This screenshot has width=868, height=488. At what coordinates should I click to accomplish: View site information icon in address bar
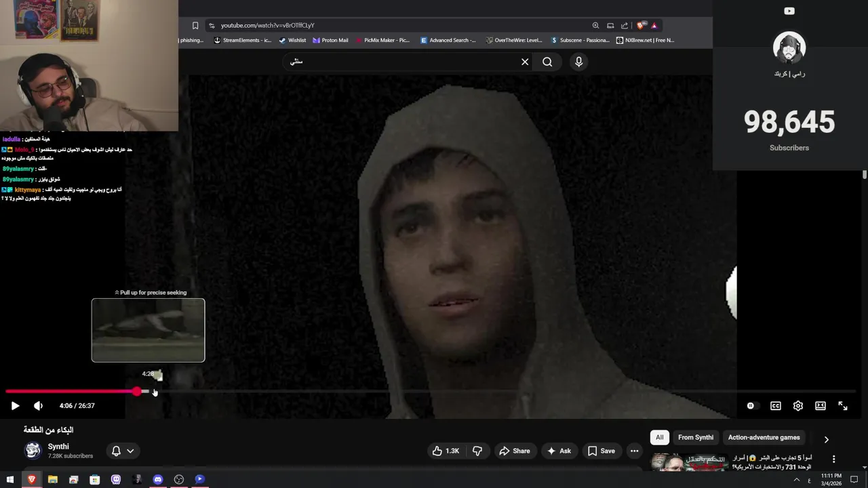pyautogui.click(x=212, y=25)
